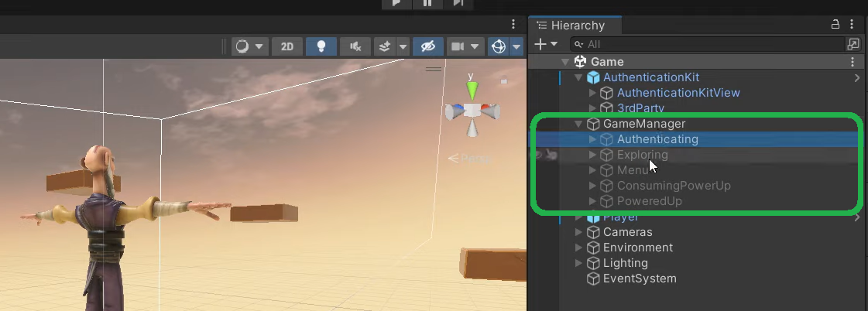Expand the PoweredUp arrow
The width and height of the screenshot is (868, 311).
click(592, 201)
